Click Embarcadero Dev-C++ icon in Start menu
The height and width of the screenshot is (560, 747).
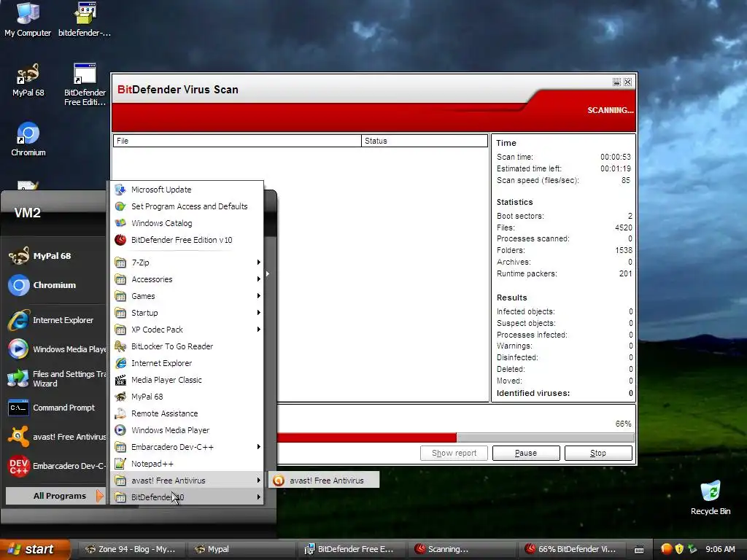pyautogui.click(x=18, y=466)
